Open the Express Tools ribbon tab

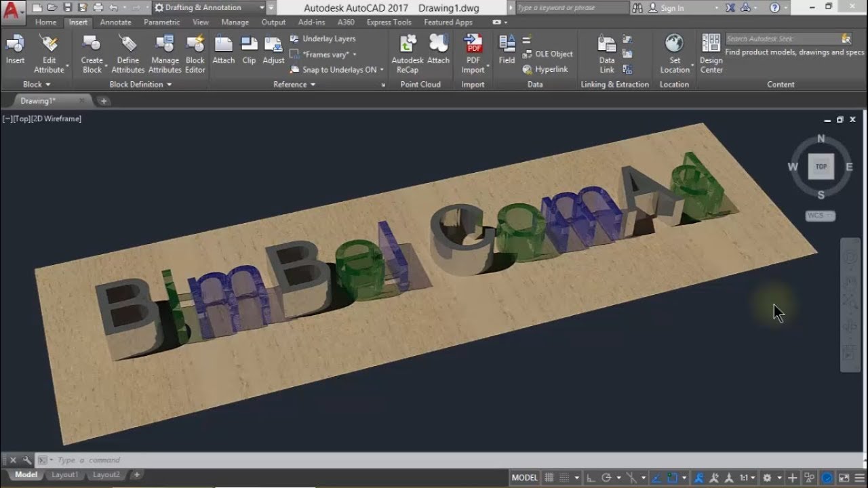(389, 22)
